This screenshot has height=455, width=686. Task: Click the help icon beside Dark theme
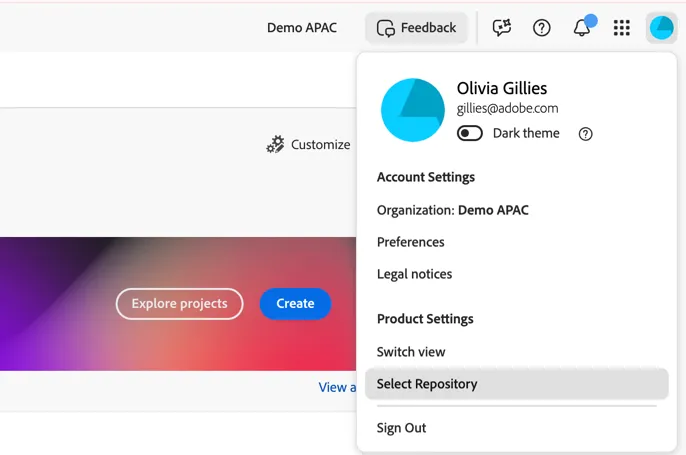coord(585,134)
